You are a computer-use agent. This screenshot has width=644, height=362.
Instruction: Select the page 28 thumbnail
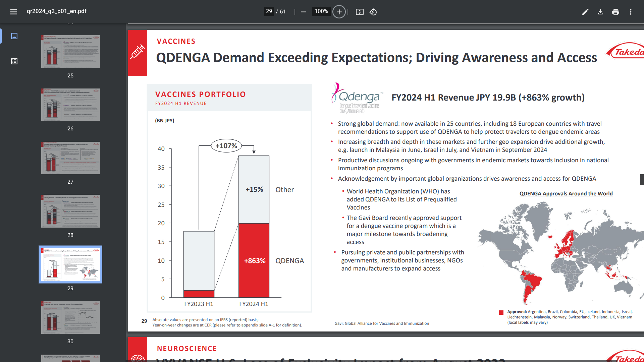click(x=70, y=211)
